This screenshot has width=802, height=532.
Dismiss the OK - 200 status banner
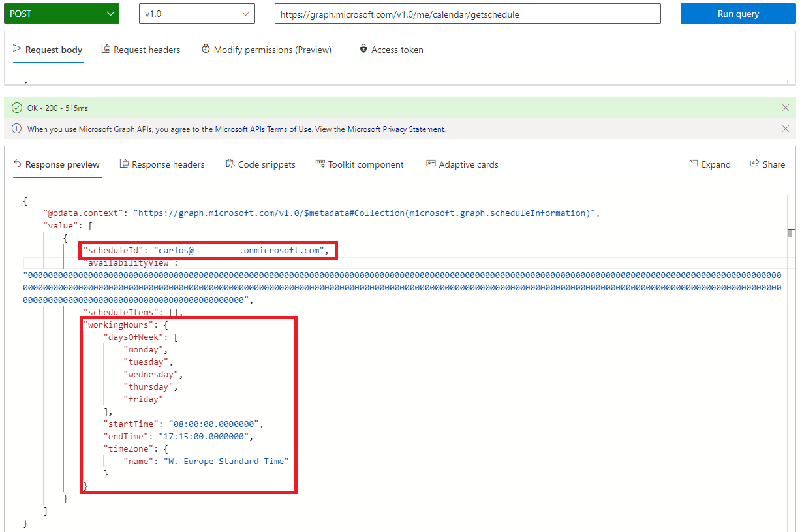coord(786,108)
